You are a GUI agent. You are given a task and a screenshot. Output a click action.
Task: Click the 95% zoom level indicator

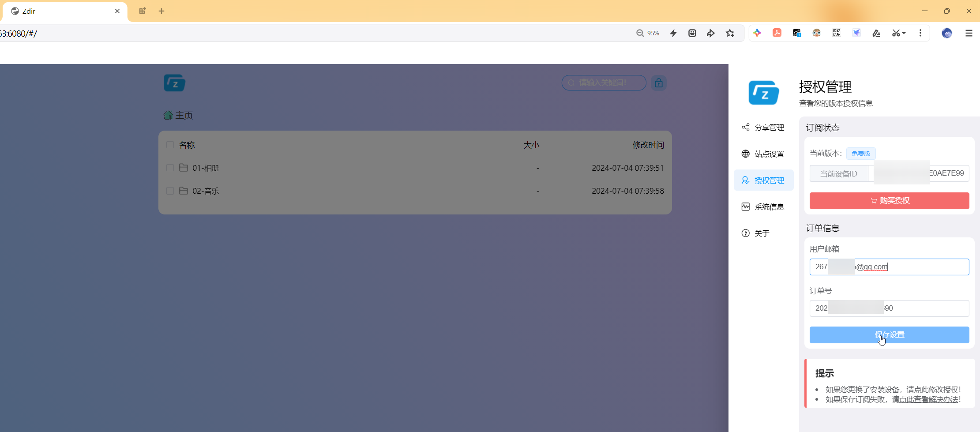point(648,33)
